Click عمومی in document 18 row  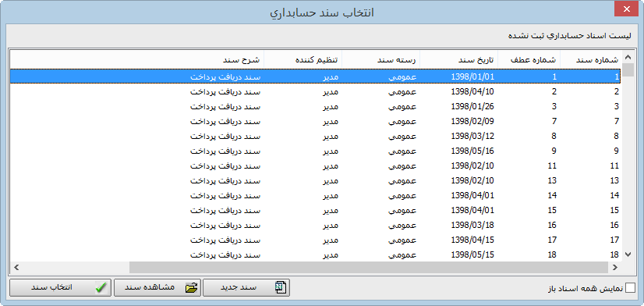[x=402, y=254]
